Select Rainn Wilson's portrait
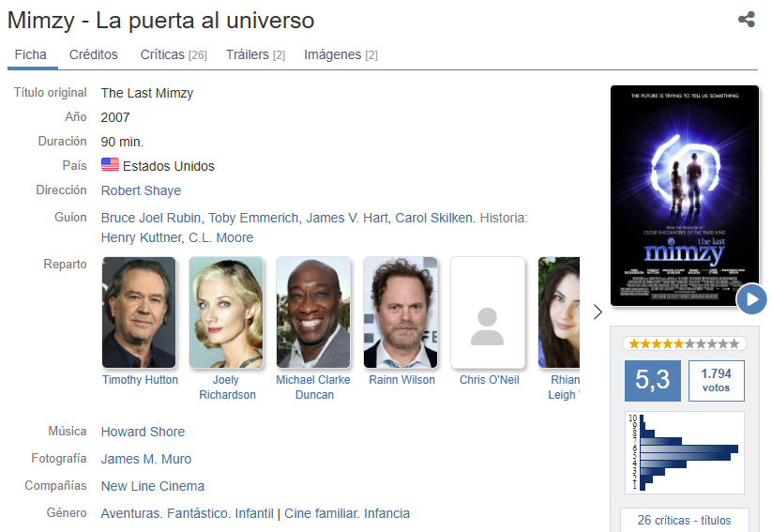 [401, 312]
